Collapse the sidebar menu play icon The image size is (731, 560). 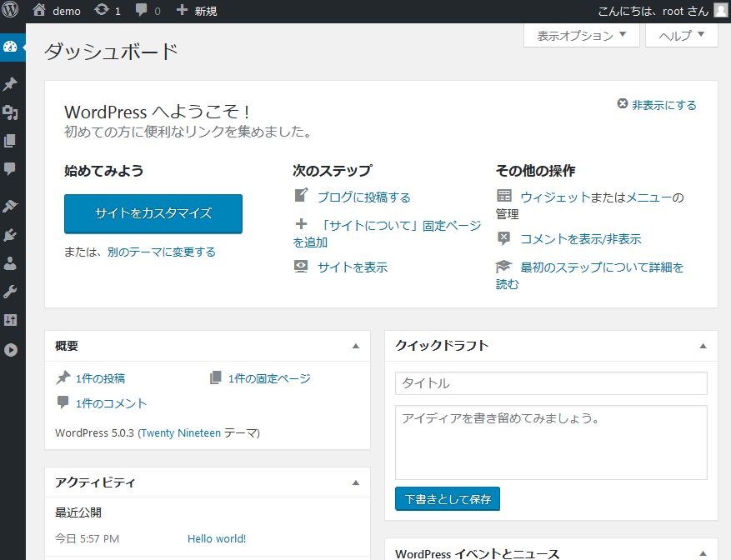(11, 350)
